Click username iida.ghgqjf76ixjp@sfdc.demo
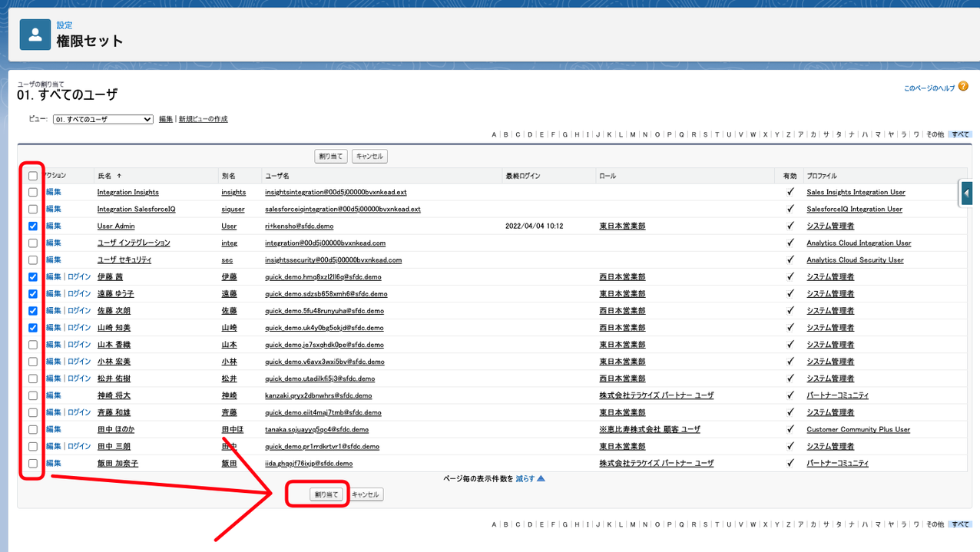Viewport: 980px width, 552px height. click(x=309, y=463)
